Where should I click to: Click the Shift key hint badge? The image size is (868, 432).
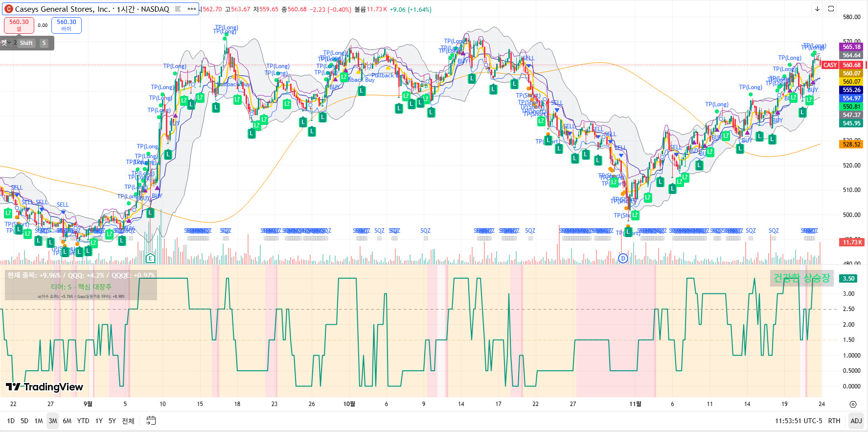tap(26, 43)
